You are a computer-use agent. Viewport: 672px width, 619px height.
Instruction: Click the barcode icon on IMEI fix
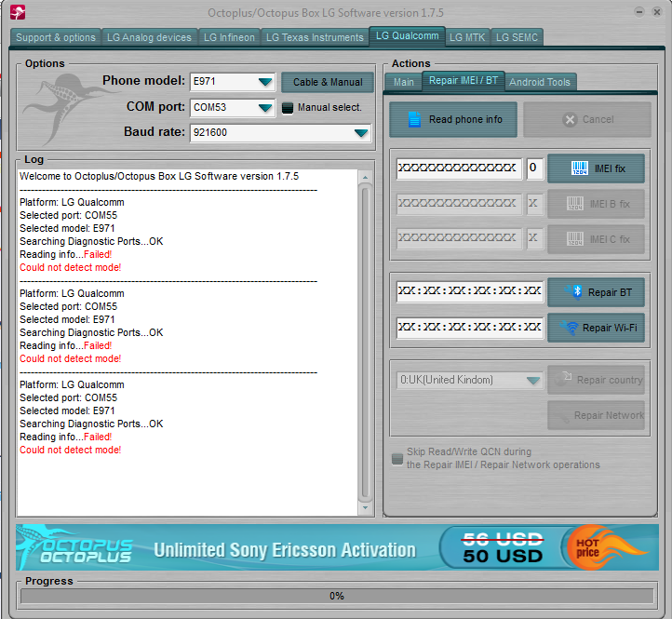[580, 168]
